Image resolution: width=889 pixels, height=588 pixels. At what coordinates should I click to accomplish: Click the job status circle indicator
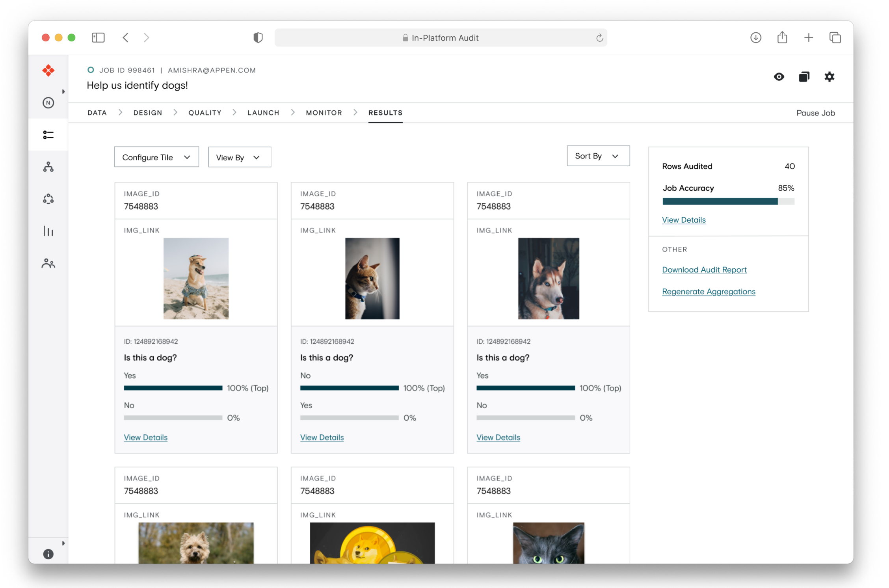pos(91,70)
